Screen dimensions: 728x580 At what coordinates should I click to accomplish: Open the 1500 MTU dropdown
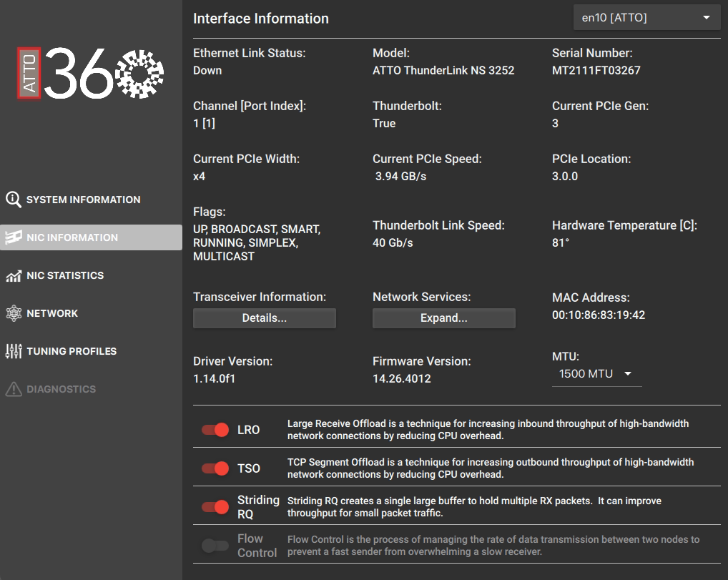click(x=596, y=374)
